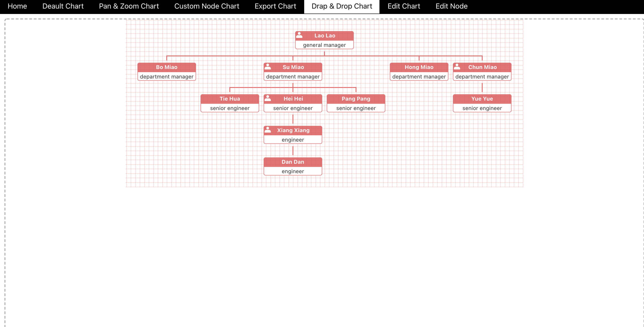
Task: Click person icon on Xiang Xiang node
Action: pyautogui.click(x=267, y=129)
